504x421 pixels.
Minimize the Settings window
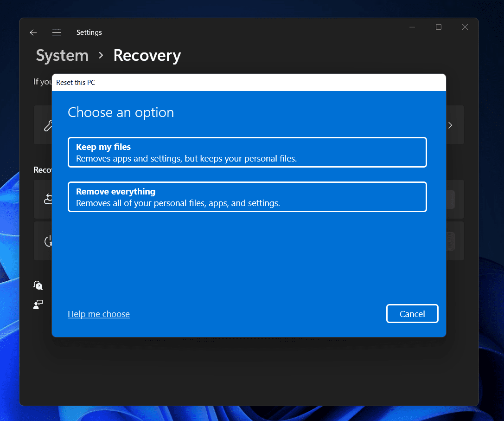click(412, 27)
